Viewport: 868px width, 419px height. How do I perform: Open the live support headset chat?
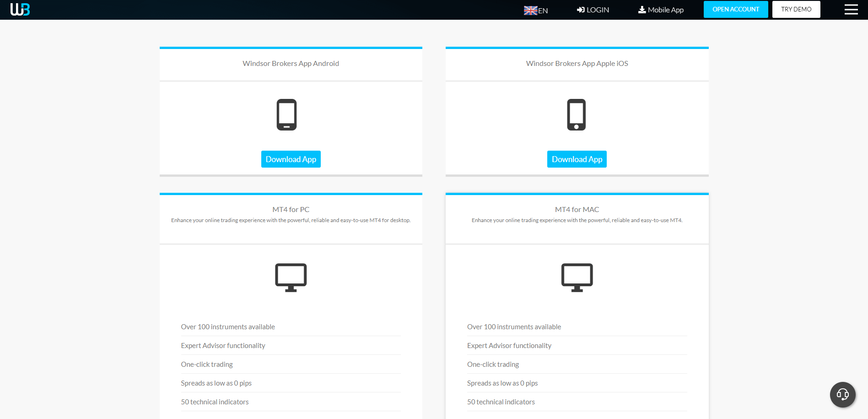[x=843, y=395]
